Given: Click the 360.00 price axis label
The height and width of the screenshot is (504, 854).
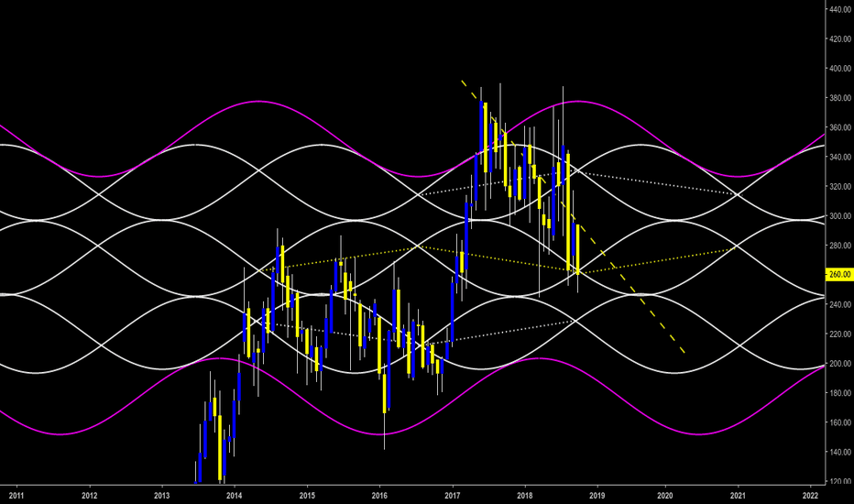Looking at the screenshot, I should click(840, 127).
